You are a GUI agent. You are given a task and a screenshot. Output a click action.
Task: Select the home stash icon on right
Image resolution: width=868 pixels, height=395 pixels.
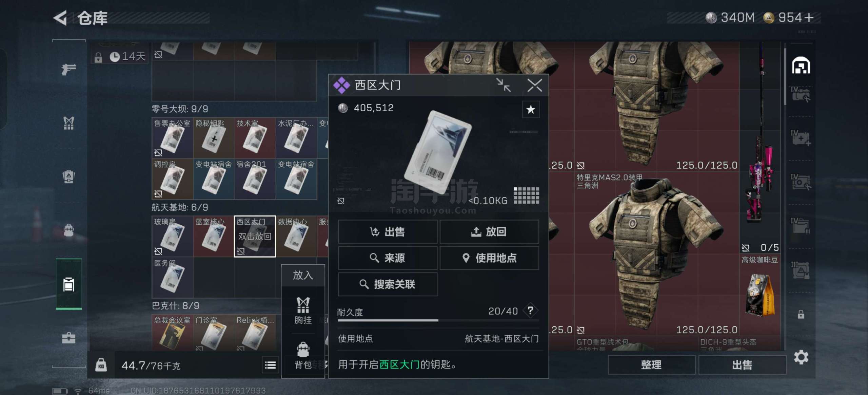tap(801, 65)
